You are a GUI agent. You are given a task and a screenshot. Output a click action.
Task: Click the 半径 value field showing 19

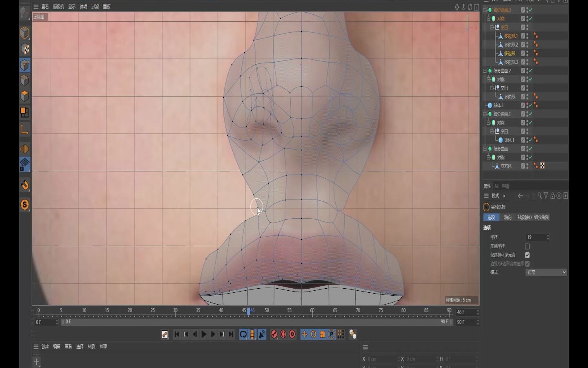535,237
